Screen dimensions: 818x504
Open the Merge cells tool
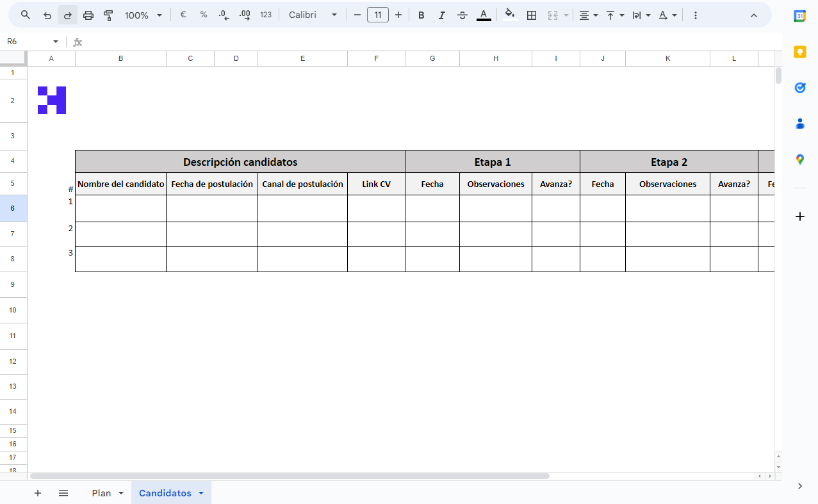553,14
